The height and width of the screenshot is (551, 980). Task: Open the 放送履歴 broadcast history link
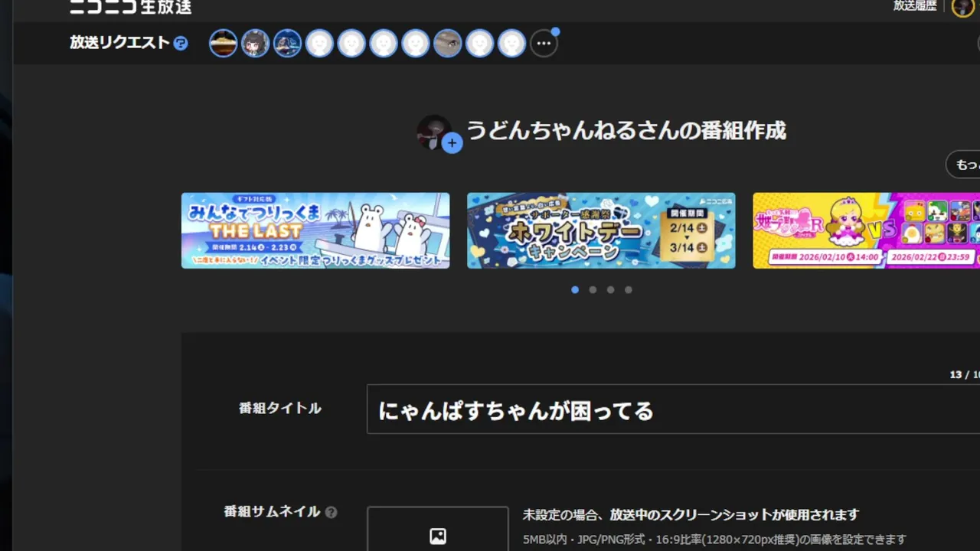[915, 6]
